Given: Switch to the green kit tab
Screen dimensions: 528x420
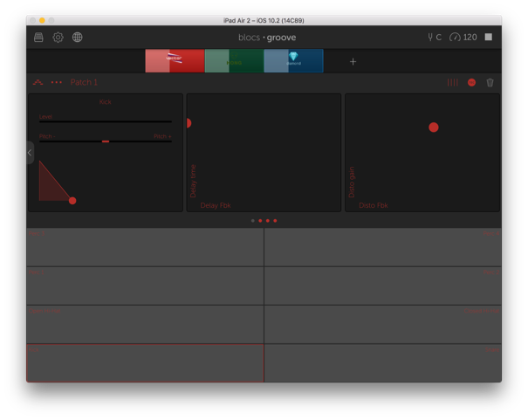Looking at the screenshot, I should (234, 61).
